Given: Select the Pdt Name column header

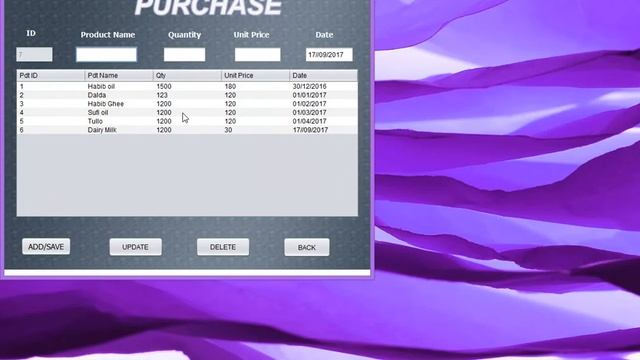Looking at the screenshot, I should (x=119, y=76).
